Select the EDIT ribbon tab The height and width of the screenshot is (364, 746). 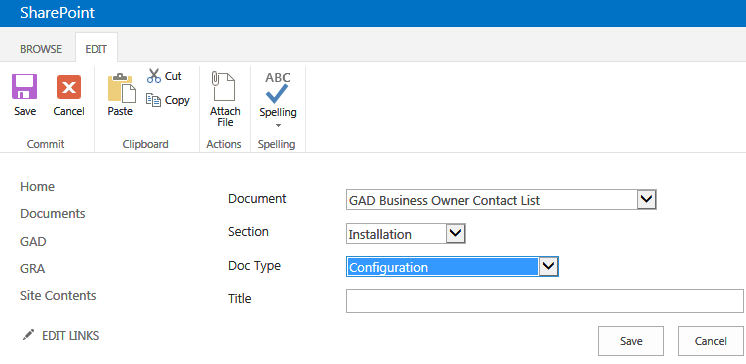(x=96, y=49)
